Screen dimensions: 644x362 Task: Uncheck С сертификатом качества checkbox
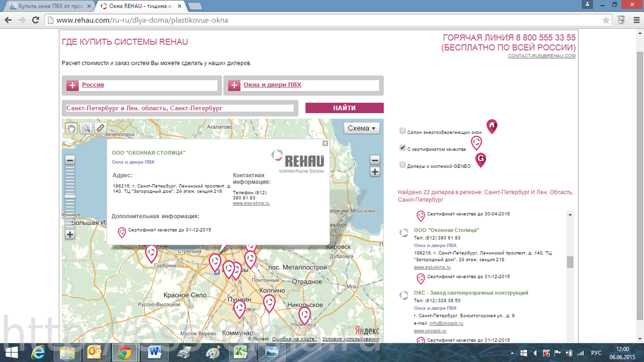[403, 148]
